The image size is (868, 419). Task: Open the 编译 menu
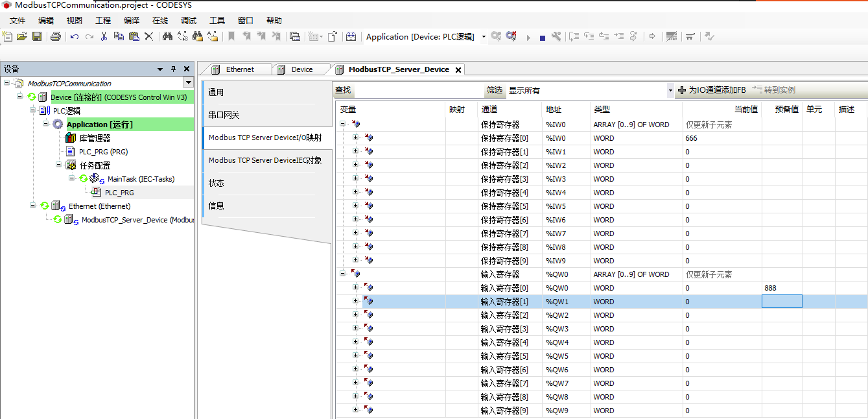[132, 20]
